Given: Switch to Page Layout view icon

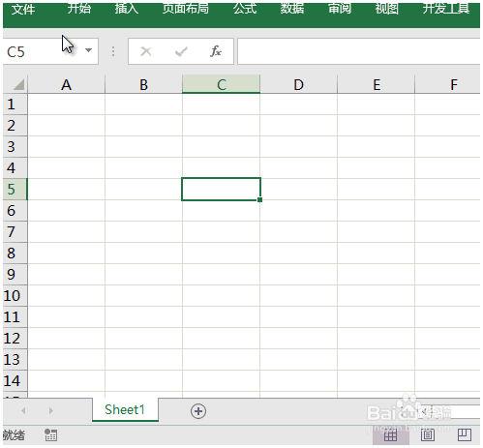Looking at the screenshot, I should [x=428, y=435].
